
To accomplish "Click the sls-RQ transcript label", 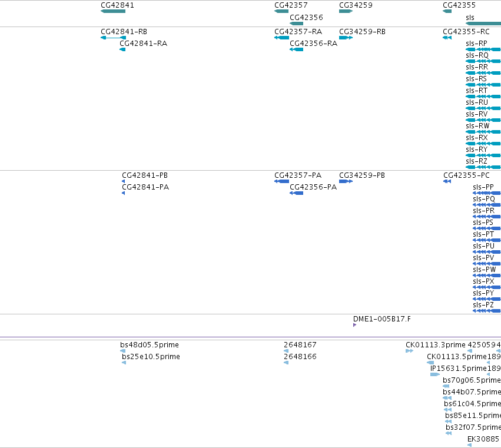I will (477, 55).
